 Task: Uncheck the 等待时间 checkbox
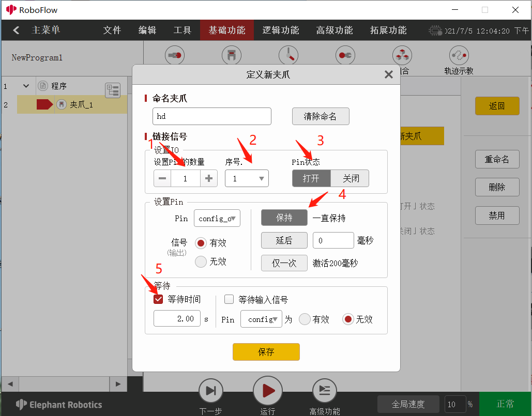click(x=158, y=299)
